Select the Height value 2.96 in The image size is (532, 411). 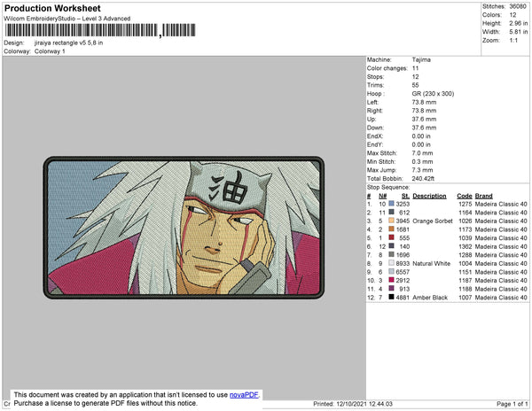pyautogui.click(x=519, y=23)
